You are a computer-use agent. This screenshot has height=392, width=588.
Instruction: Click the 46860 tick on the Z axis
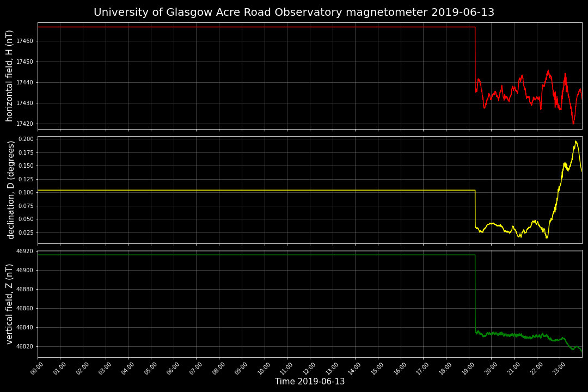25,309
